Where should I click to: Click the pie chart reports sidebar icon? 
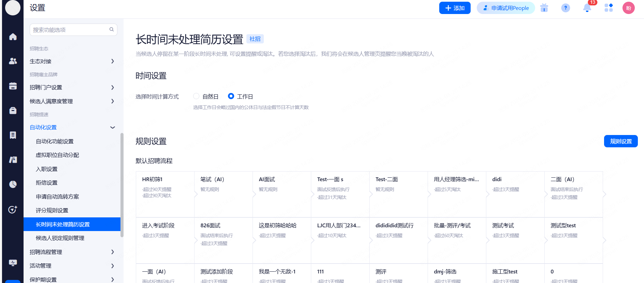coord(13,184)
